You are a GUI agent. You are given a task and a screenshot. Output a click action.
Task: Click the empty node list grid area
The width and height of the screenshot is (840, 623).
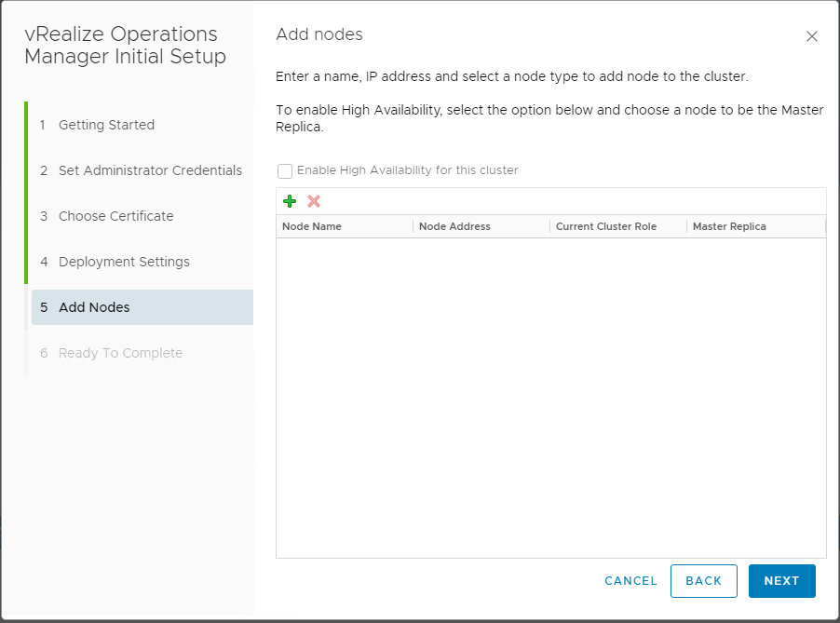click(550, 398)
